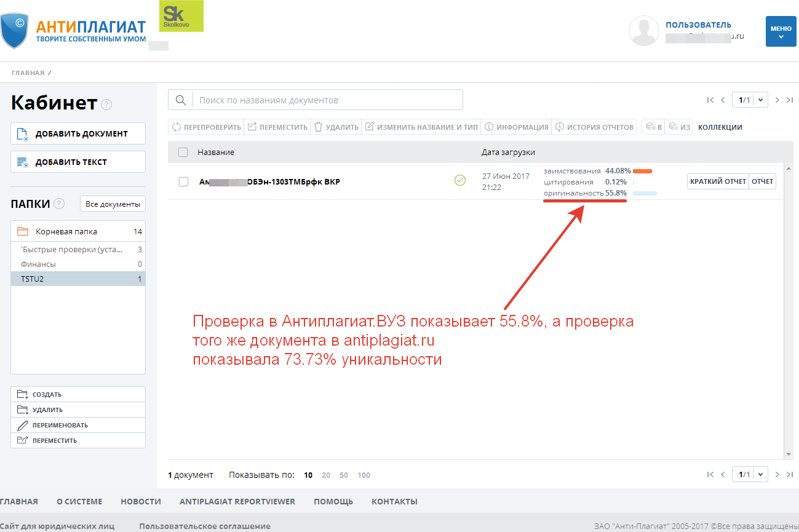
Task: Go to next page in bottom pager
Action: (x=777, y=474)
